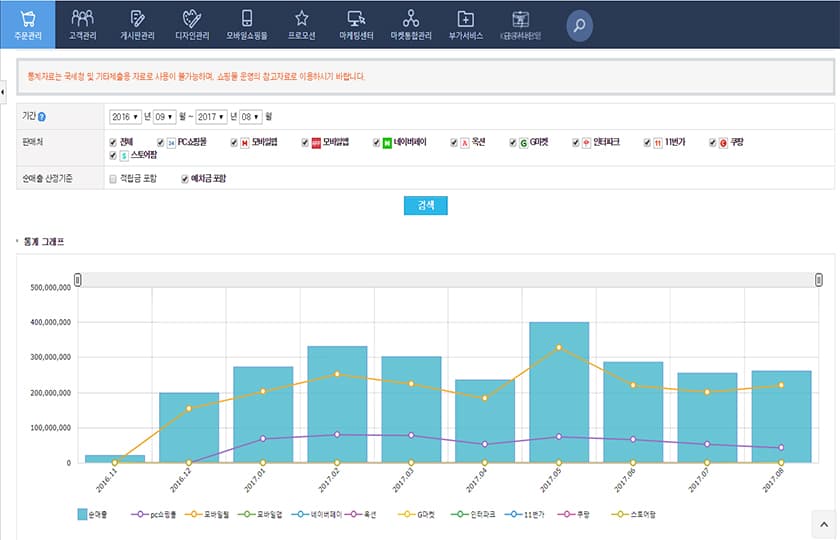Toggle the 인터파크 legend series
The image size is (840, 540).
474,514
